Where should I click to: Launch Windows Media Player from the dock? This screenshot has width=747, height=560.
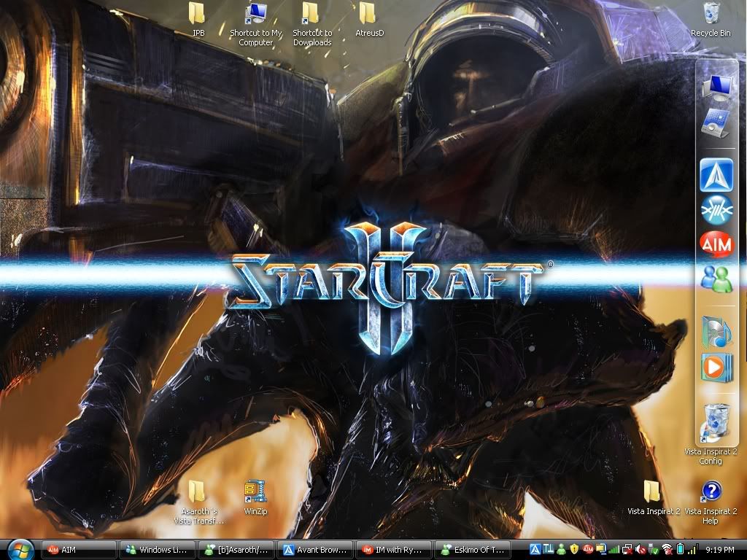[x=716, y=367]
